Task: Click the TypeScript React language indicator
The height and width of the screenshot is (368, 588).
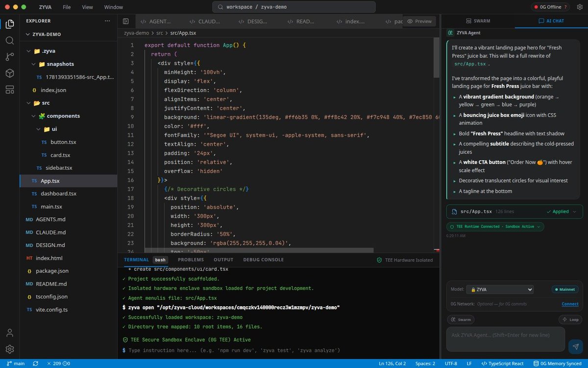Action: (x=502, y=364)
